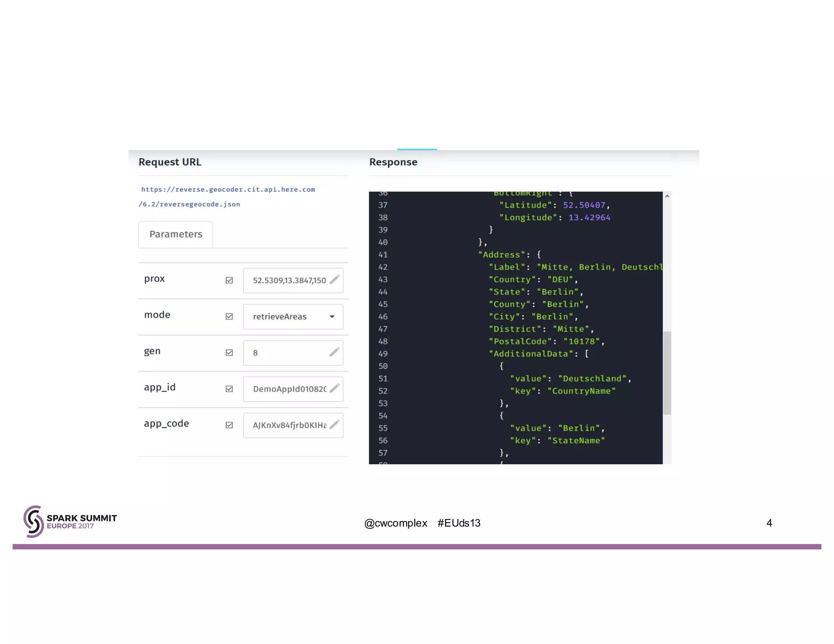Click the pencil edit icon for app_code

[x=334, y=425]
